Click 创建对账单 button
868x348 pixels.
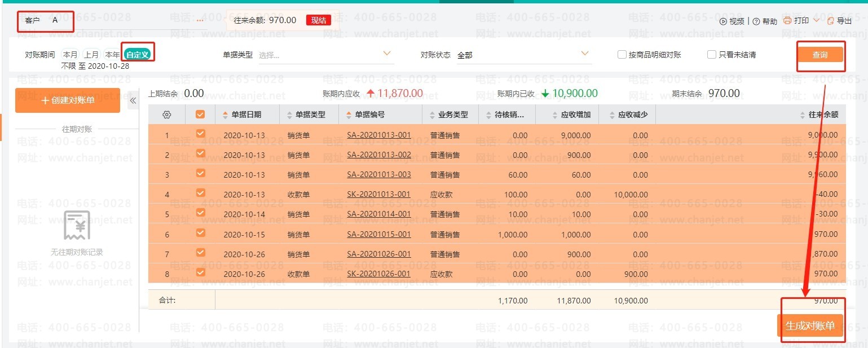(x=68, y=100)
